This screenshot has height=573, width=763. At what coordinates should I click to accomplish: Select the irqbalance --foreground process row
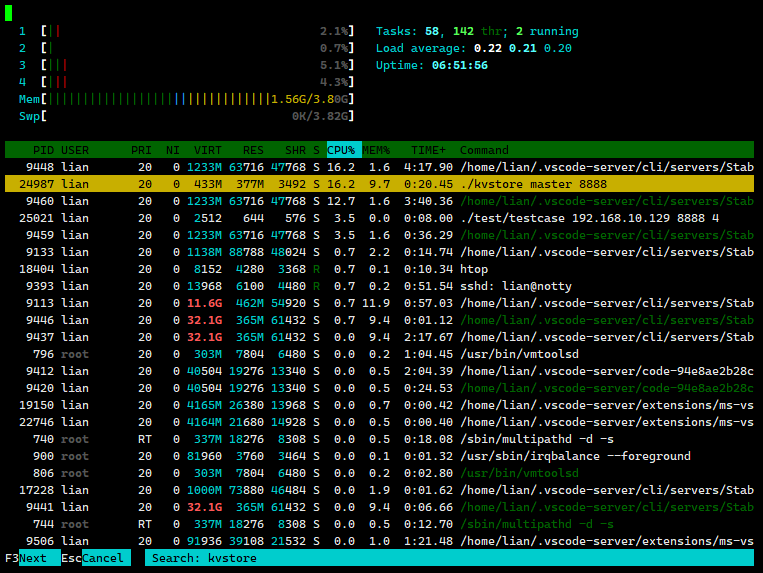pyautogui.click(x=380, y=456)
